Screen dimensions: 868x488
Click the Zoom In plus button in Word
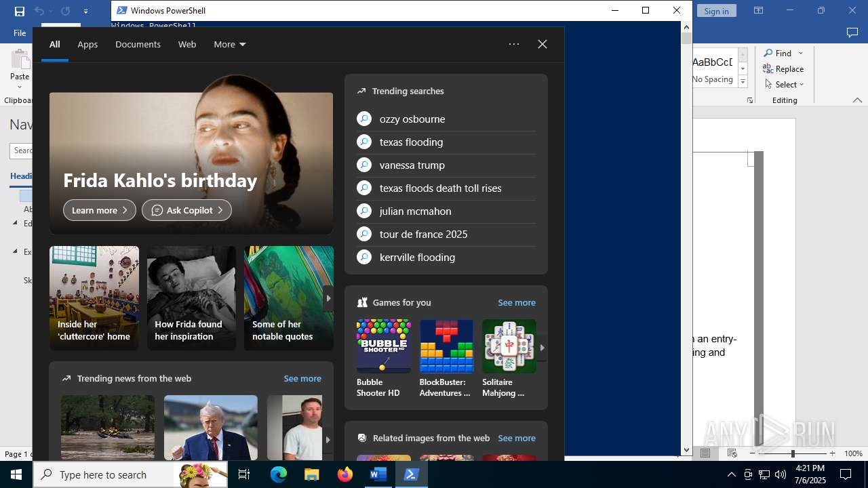click(x=832, y=453)
